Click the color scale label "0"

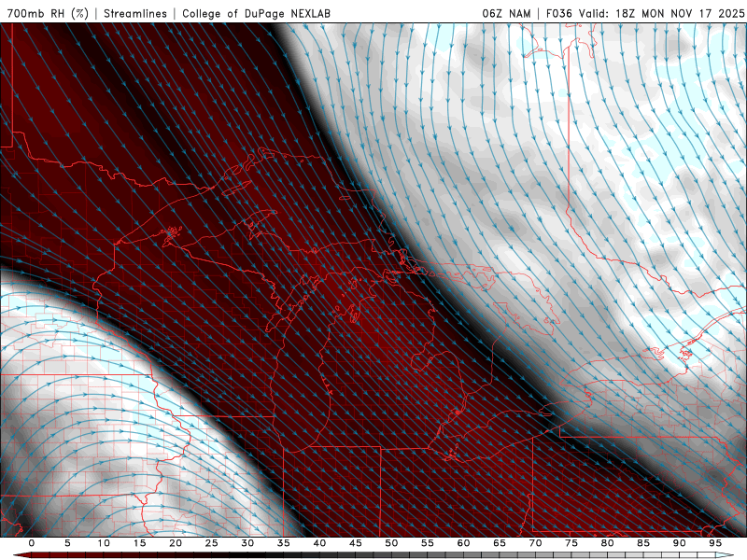click(32, 543)
